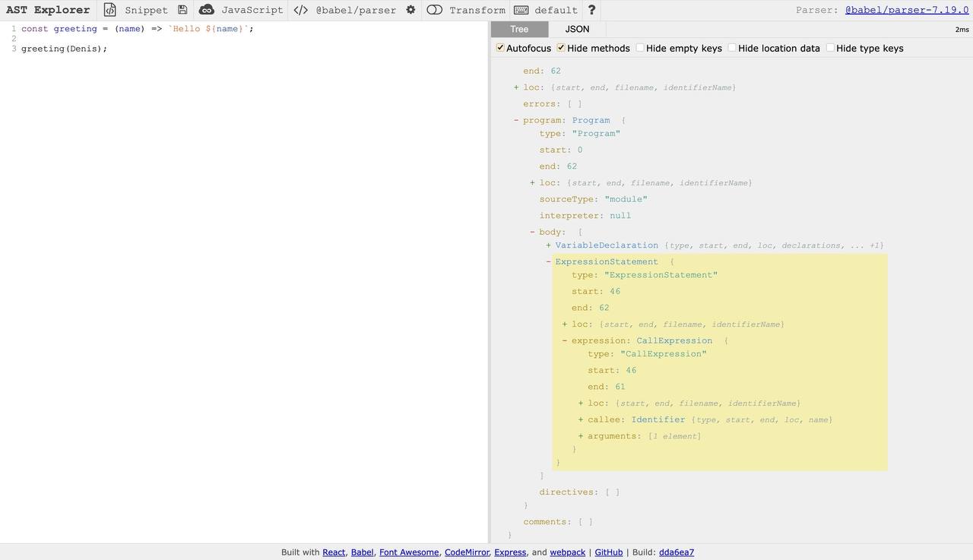
Task: Open the GitHub link in footer
Action: point(608,552)
